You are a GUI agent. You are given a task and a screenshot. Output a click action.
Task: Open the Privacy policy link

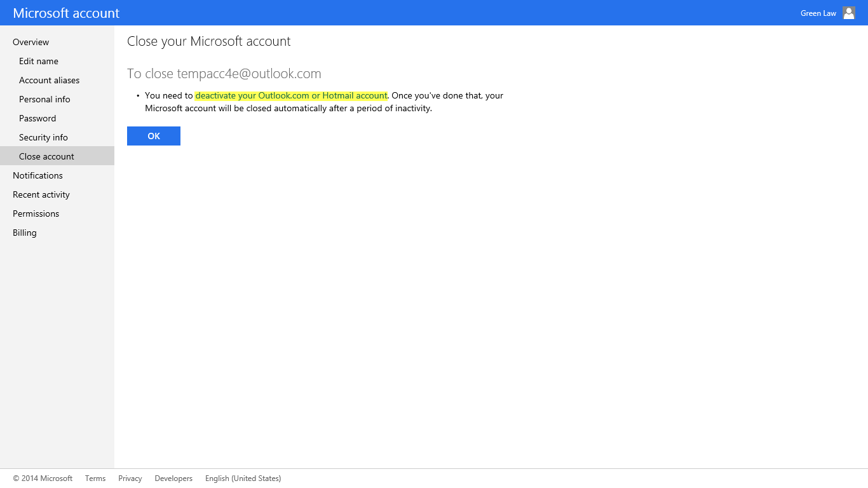[x=130, y=478]
